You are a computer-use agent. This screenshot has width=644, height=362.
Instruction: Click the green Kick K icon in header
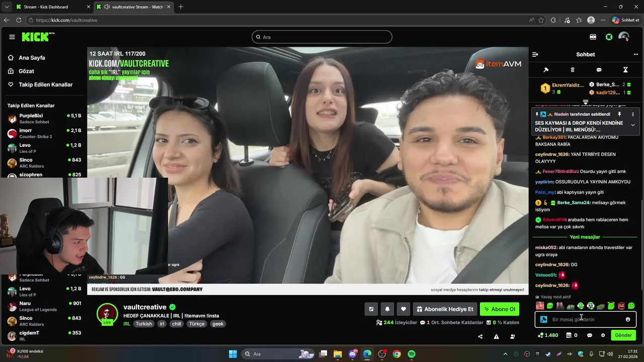pos(609,37)
